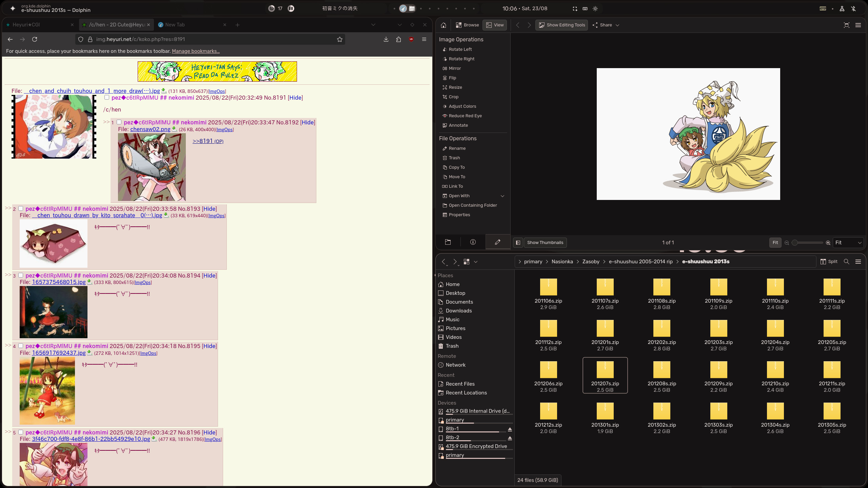The width and height of the screenshot is (868, 488).
Task: Toggle Split view in Dolphin
Action: [829, 262]
